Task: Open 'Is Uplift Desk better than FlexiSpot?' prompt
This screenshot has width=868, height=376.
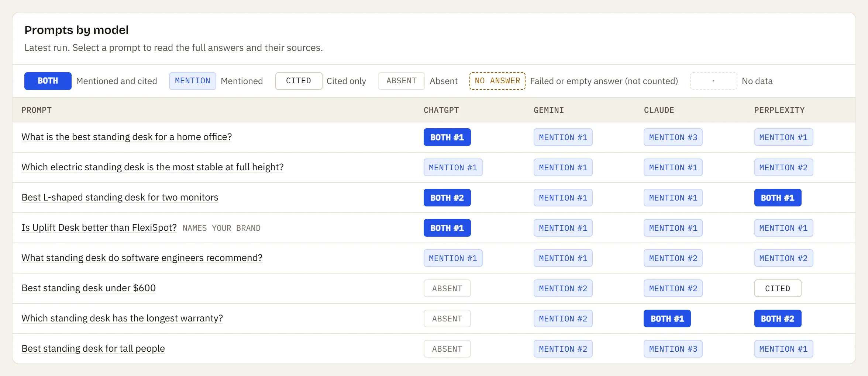Action: tap(99, 227)
